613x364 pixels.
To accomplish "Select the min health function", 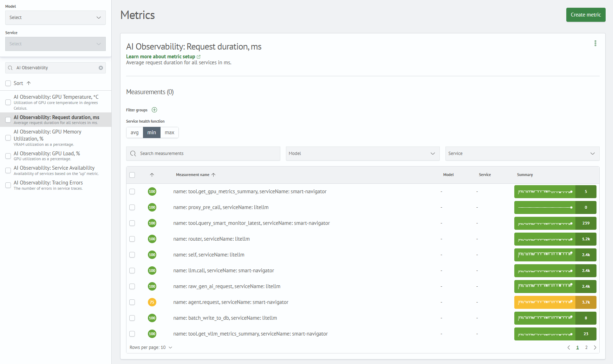I will 152,132.
